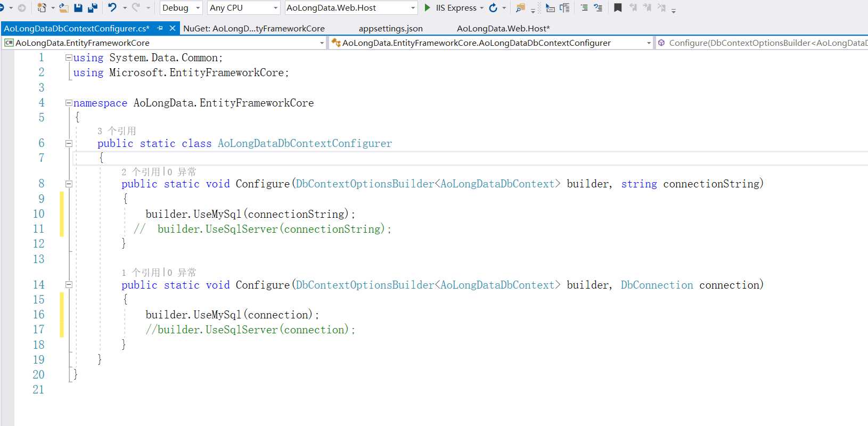This screenshot has width=868, height=426.
Task: Toggle bookmark on current line
Action: pyautogui.click(x=618, y=7)
